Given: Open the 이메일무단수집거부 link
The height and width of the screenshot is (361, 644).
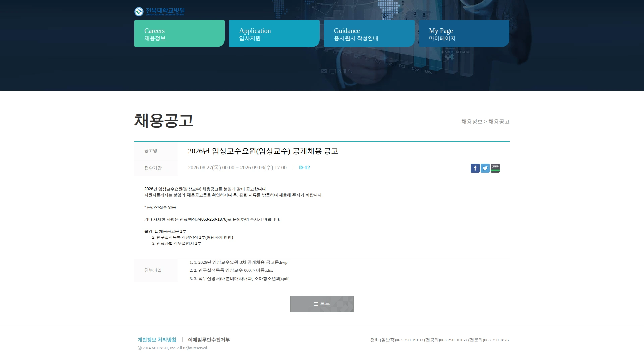Looking at the screenshot, I should click(x=209, y=340).
